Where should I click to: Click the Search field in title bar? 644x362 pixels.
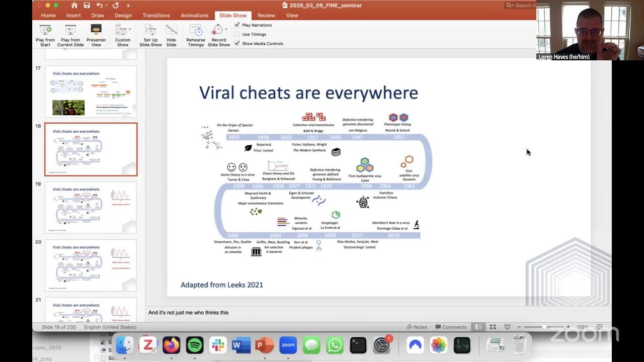521,5
